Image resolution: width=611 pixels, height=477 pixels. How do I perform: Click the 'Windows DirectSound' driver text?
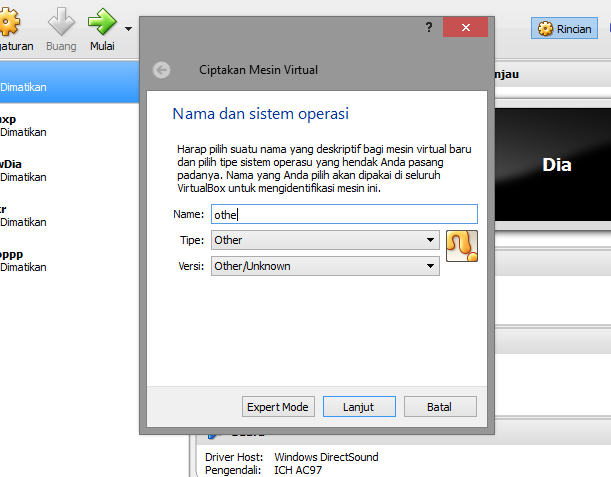326,457
